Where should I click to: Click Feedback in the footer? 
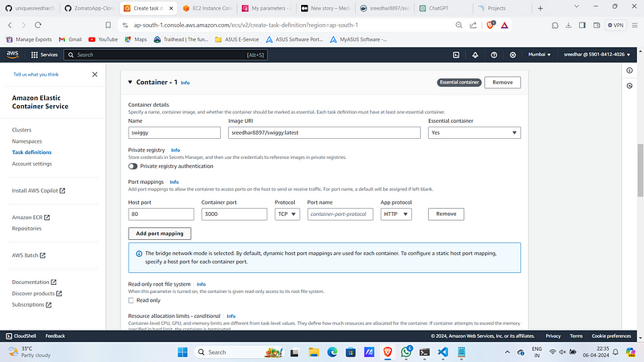55,336
